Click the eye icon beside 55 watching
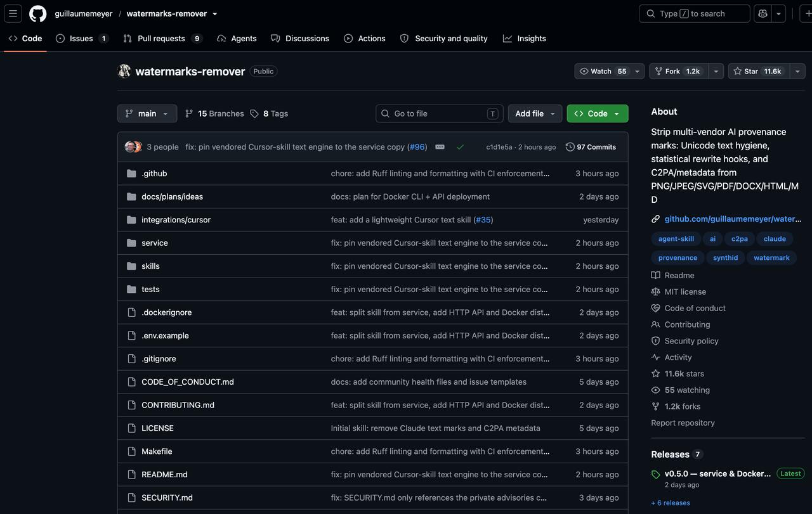Image resolution: width=812 pixels, height=514 pixels. coord(656,390)
